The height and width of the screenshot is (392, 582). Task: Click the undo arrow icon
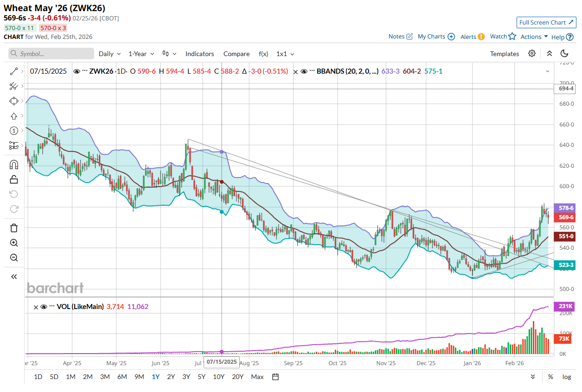pyautogui.click(x=13, y=194)
